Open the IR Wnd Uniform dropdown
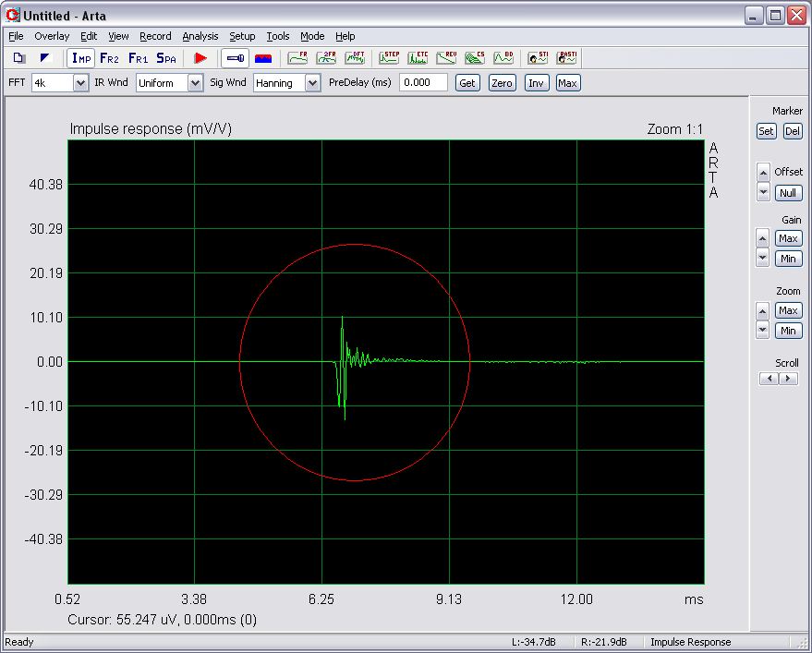The width and height of the screenshot is (812, 653). [x=195, y=83]
